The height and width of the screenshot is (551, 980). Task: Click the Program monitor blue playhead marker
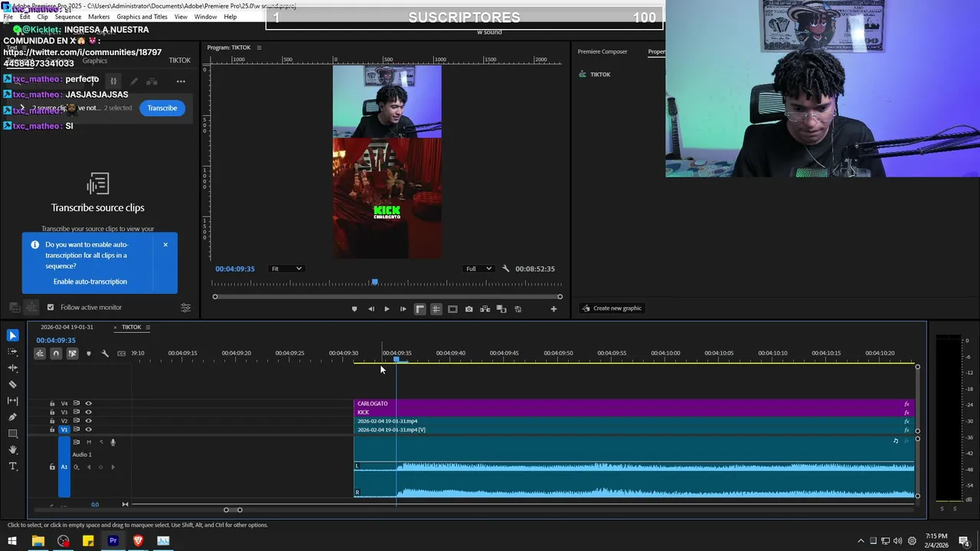pyautogui.click(x=374, y=282)
